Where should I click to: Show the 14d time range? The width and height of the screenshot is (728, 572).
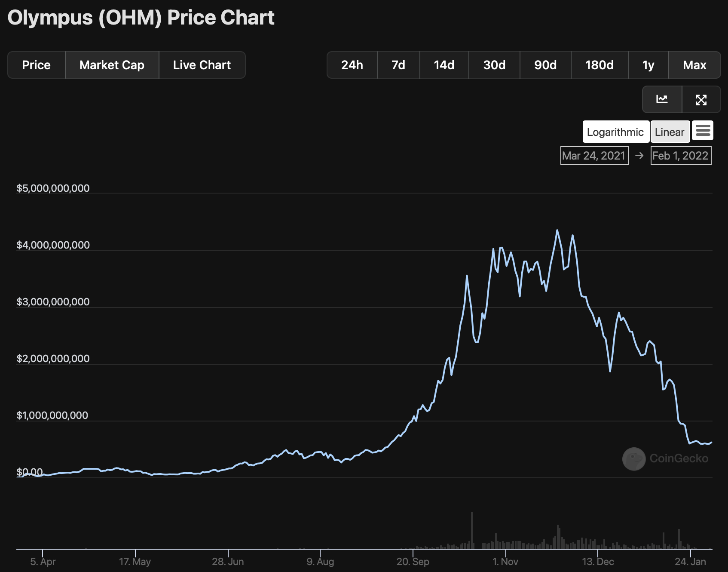(x=444, y=65)
